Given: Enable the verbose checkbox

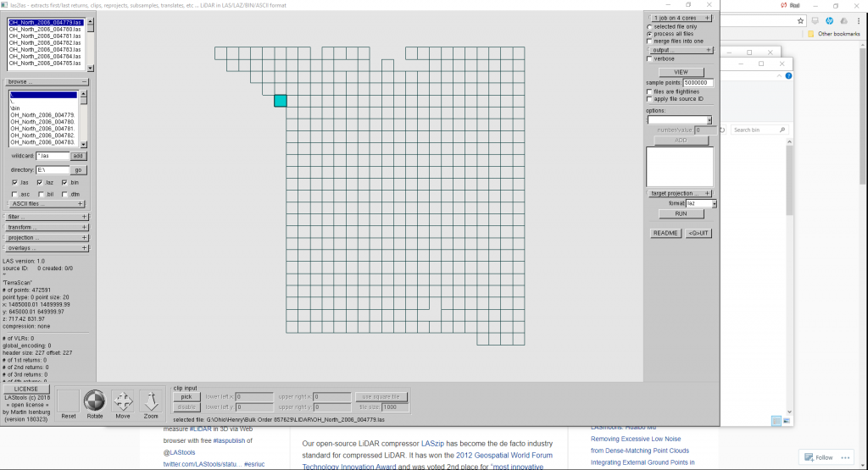Looking at the screenshot, I should coord(650,58).
